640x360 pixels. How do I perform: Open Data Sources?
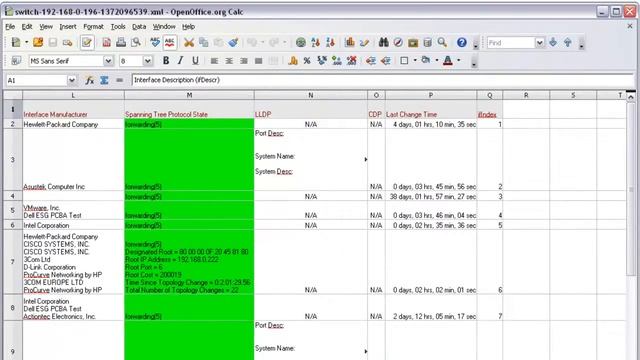(x=427, y=42)
